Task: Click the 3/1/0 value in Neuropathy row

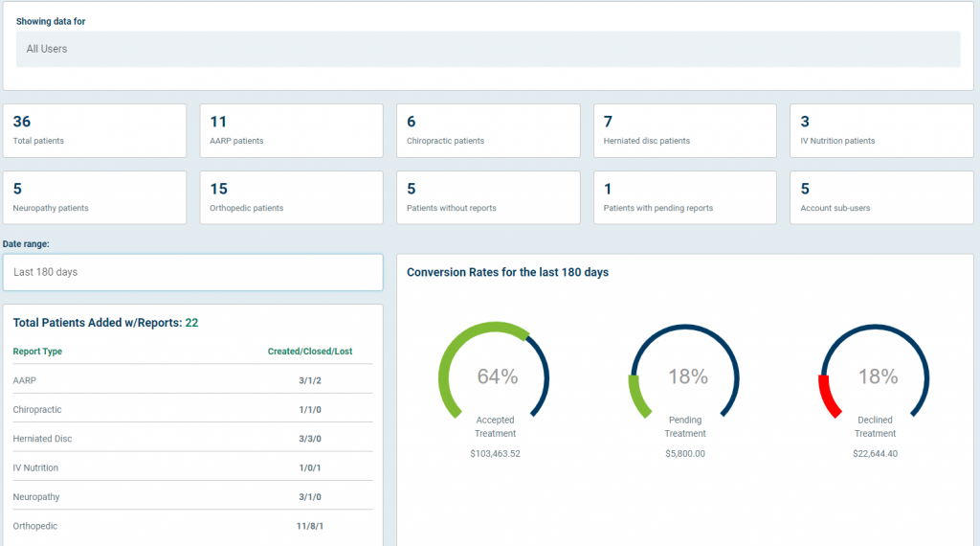Action: [310, 497]
